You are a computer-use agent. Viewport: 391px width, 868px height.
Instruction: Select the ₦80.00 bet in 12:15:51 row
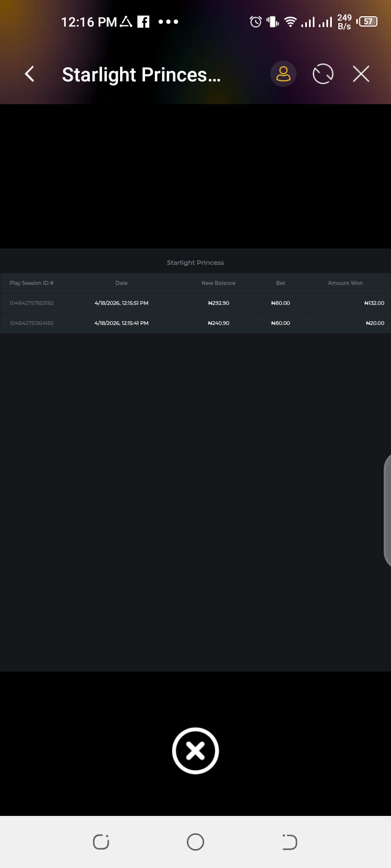tap(280, 303)
